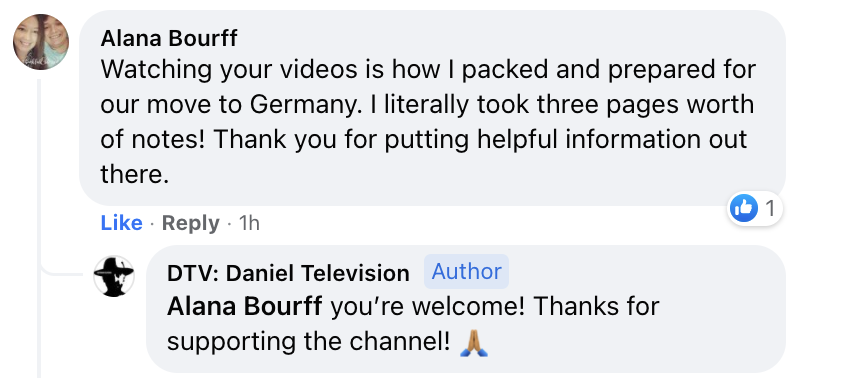Click the "supporting the channel!" reply text
Image resolution: width=858 pixels, height=378 pixels.
(x=309, y=342)
